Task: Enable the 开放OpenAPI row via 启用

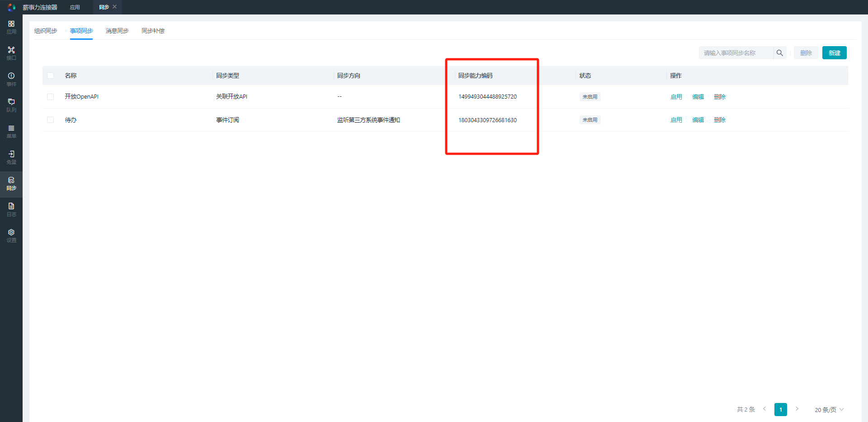Action: coord(676,97)
